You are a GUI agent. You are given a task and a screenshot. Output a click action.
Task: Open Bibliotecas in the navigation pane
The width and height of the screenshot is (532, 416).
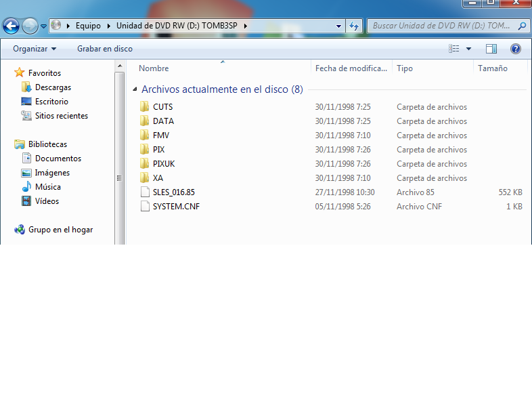point(48,144)
